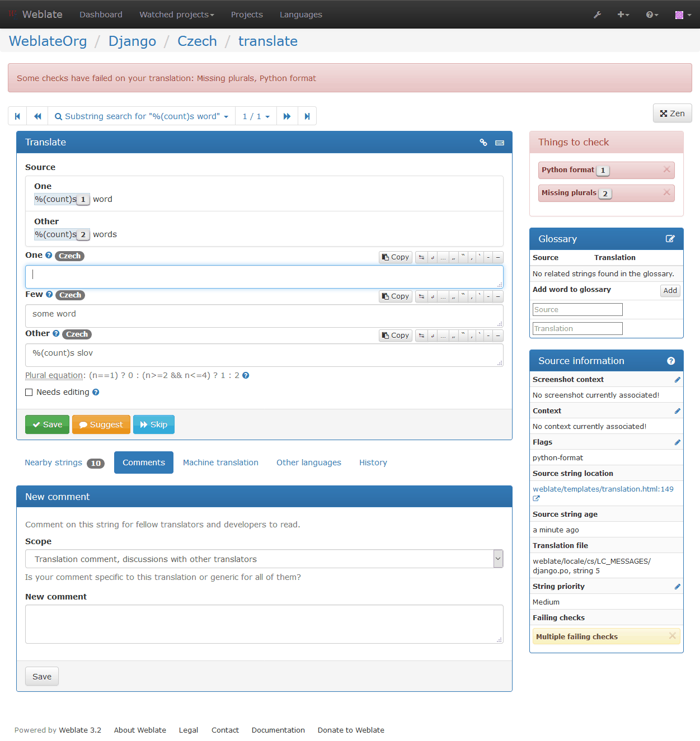Click Add button in Glossary panel

click(x=670, y=290)
